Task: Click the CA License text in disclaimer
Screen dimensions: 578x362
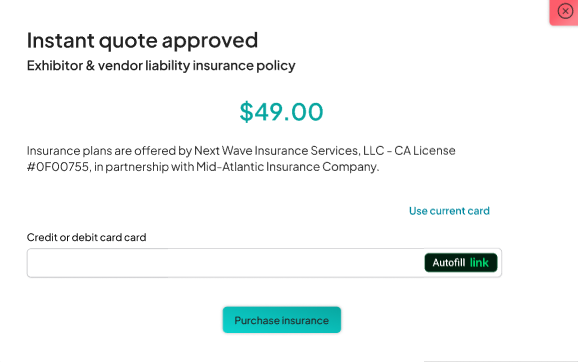Action: click(x=425, y=151)
